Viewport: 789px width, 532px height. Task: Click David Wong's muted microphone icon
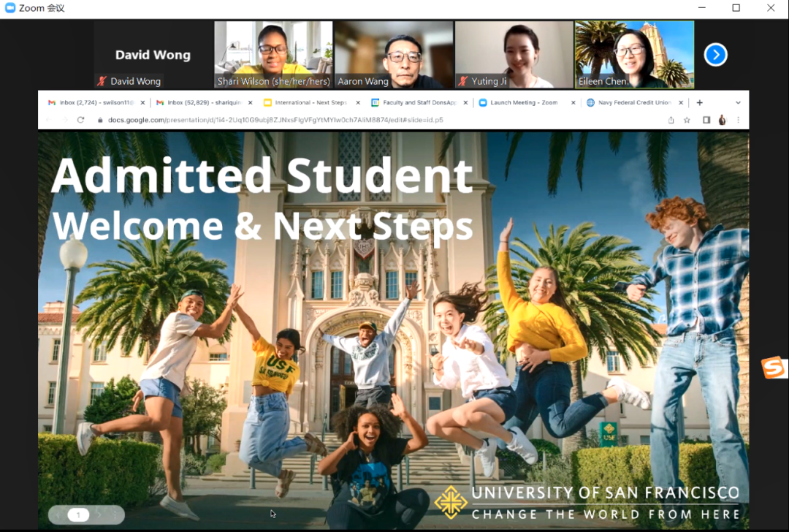click(102, 81)
